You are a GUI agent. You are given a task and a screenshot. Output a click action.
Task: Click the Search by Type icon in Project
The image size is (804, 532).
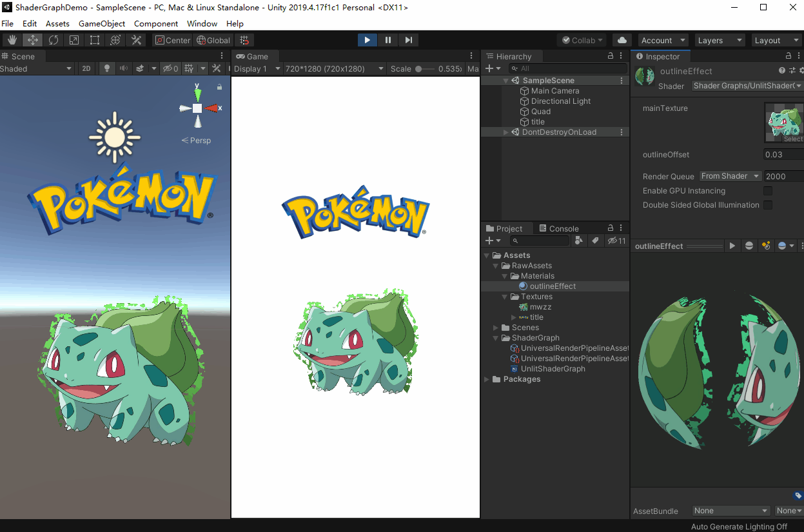point(578,241)
